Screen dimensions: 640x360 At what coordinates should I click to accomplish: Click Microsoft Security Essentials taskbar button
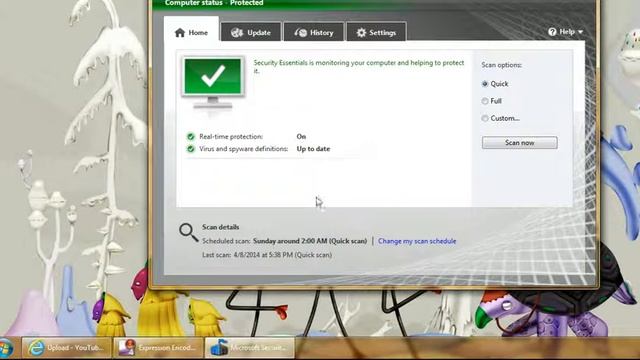coord(250,348)
